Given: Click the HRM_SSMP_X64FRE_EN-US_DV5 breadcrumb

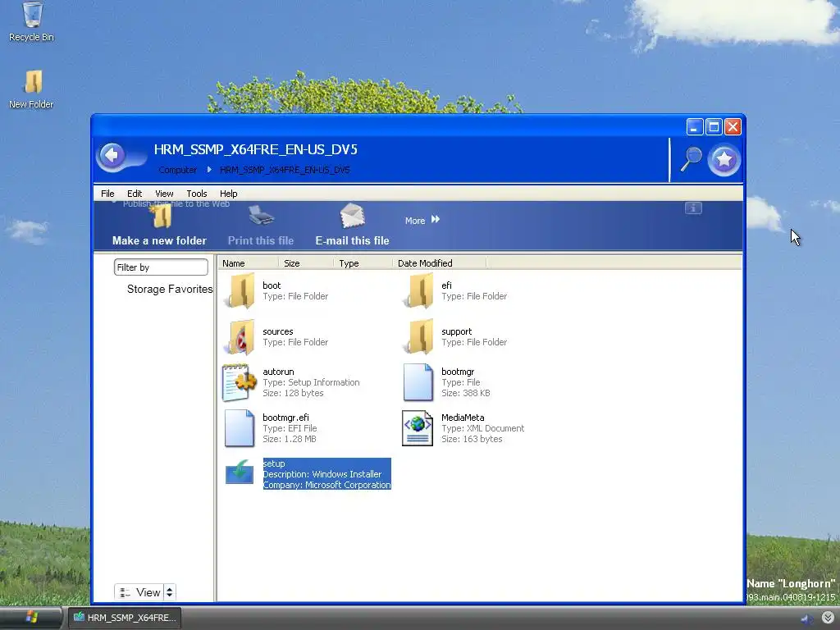Looking at the screenshot, I should [x=285, y=170].
